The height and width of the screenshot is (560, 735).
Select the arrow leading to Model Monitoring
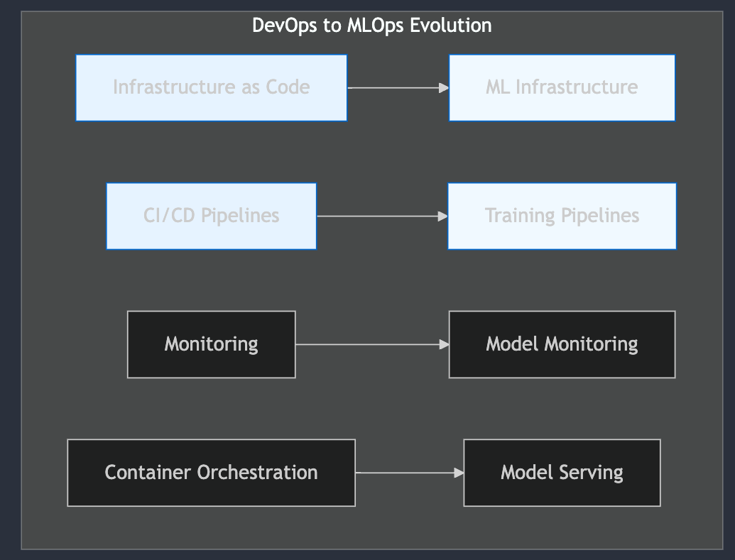pos(371,344)
